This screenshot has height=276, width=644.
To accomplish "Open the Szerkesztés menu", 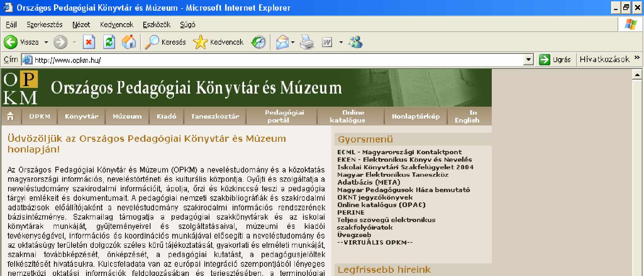I will pyautogui.click(x=45, y=24).
